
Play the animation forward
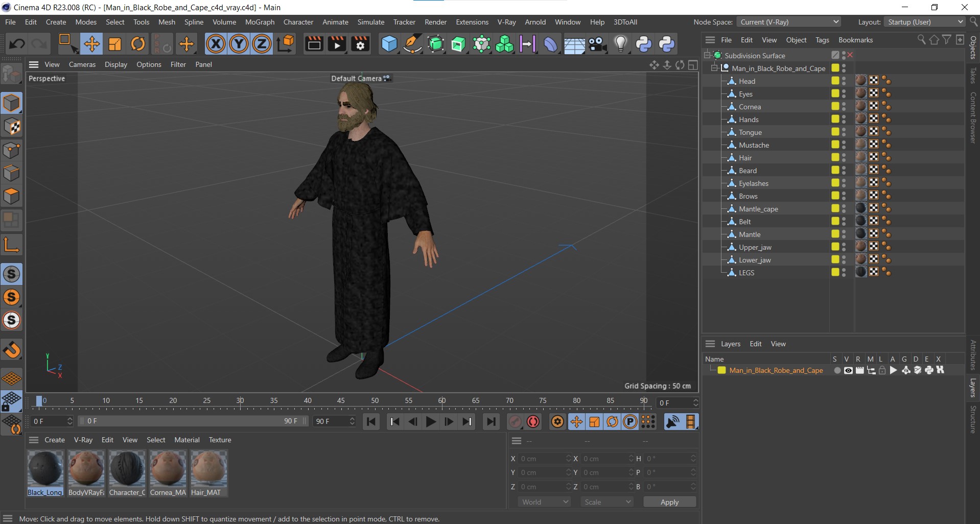pos(431,422)
